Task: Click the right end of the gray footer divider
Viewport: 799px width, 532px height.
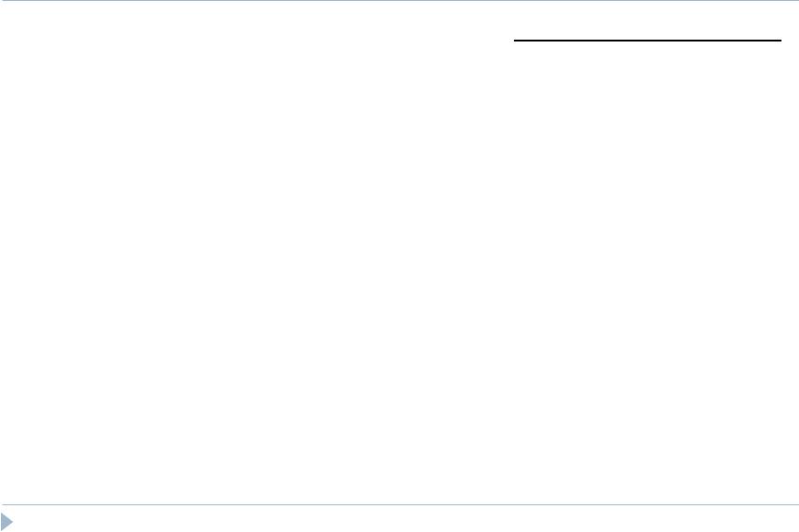Action: 796,504
